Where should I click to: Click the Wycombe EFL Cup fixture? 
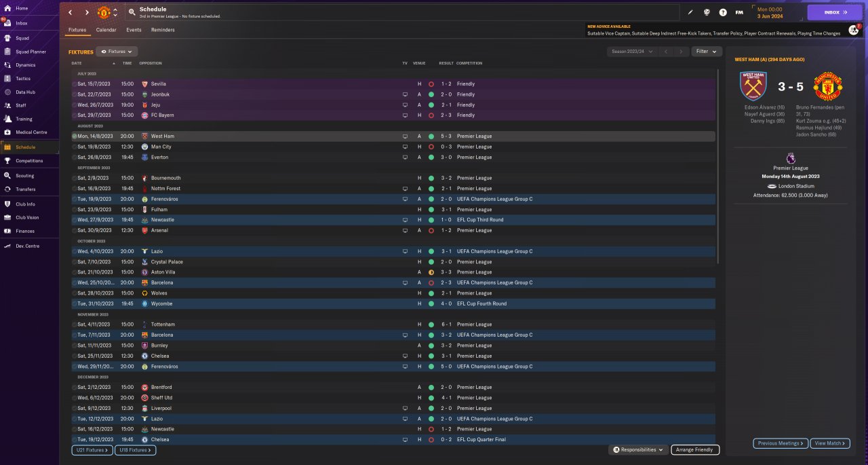click(x=393, y=303)
